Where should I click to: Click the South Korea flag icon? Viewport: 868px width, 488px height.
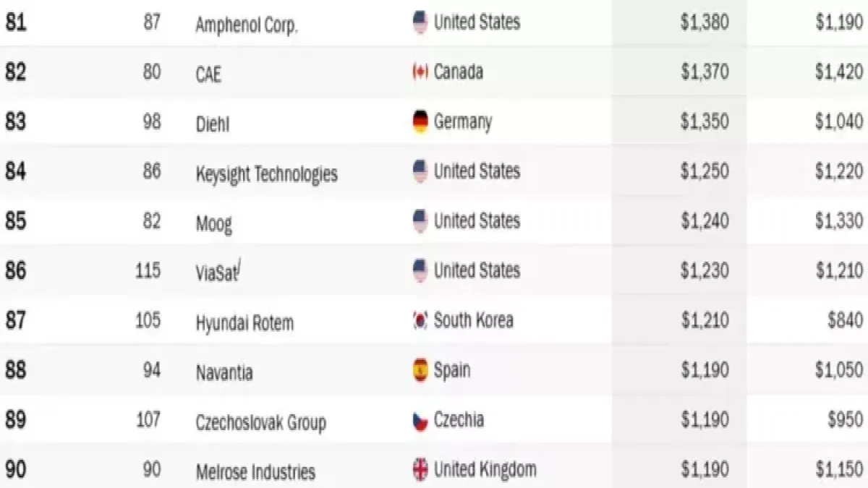[420, 320]
